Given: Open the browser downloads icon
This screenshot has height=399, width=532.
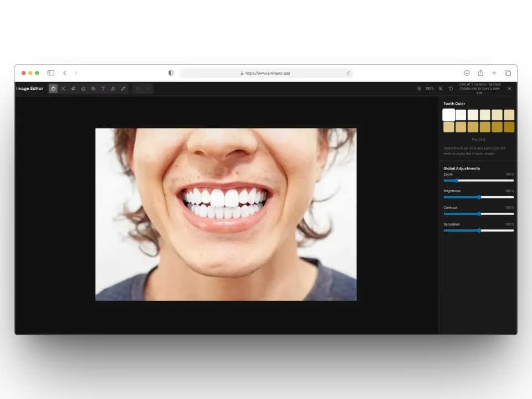Looking at the screenshot, I should click(467, 73).
